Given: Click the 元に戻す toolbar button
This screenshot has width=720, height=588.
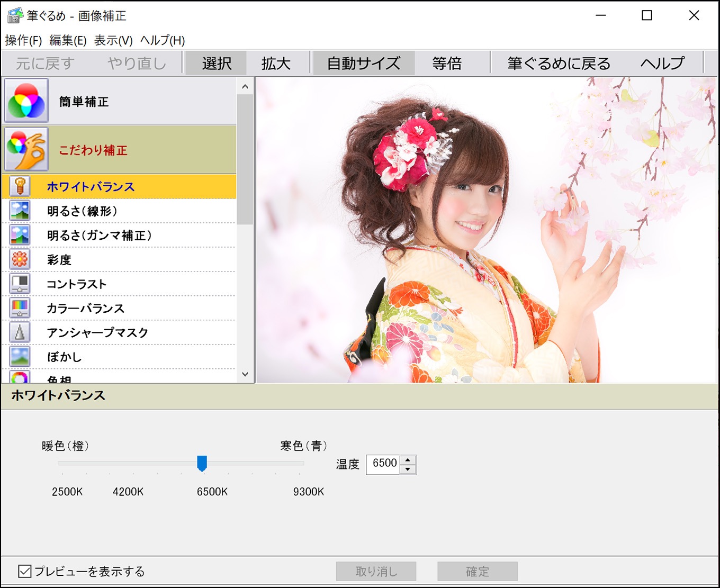Looking at the screenshot, I should 45,64.
